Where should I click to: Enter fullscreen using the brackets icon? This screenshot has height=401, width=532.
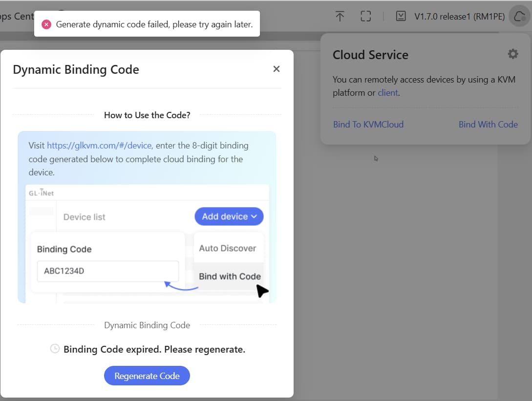point(365,16)
